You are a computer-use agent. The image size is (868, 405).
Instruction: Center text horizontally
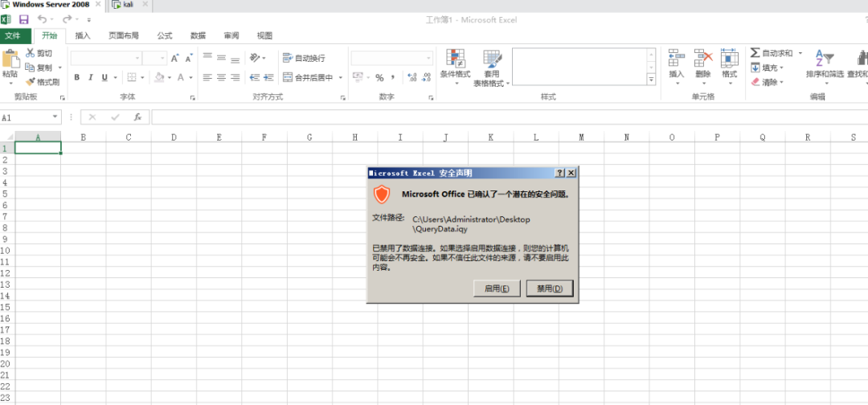[222, 77]
